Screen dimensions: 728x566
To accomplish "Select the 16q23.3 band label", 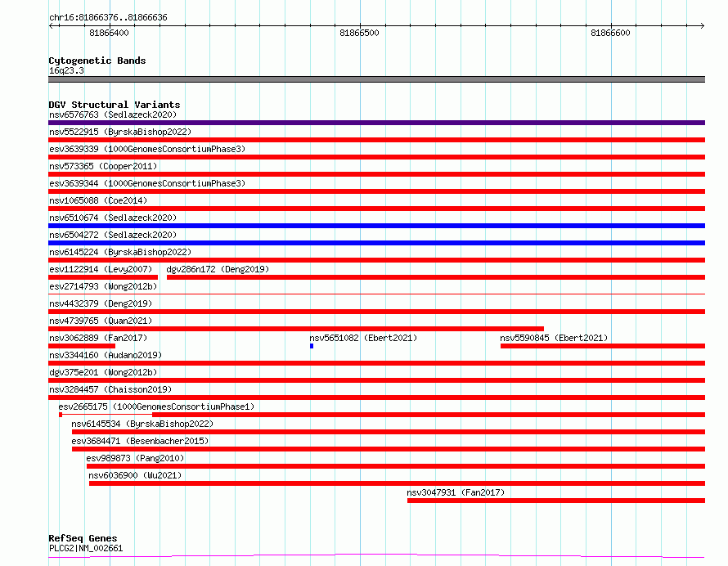I will [x=66, y=70].
